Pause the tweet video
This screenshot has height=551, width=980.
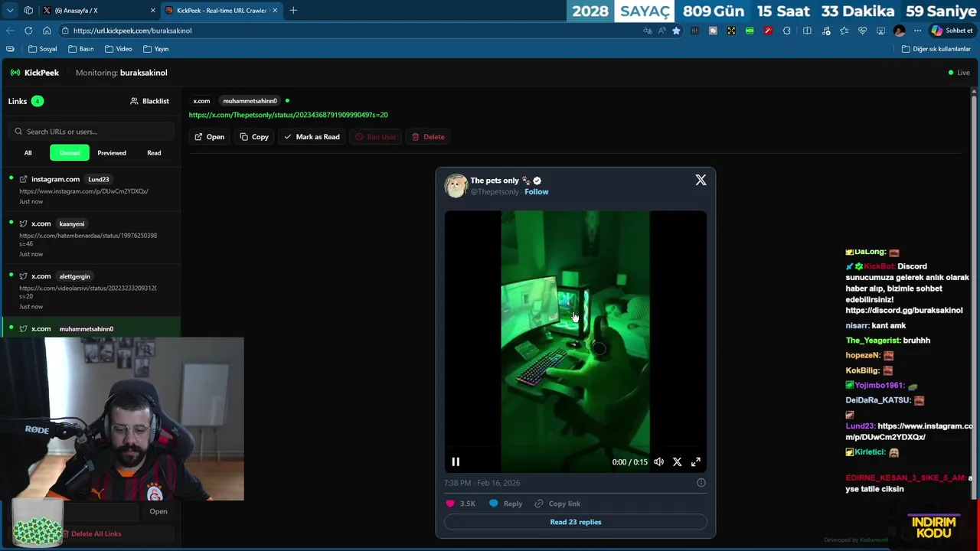pyautogui.click(x=456, y=461)
